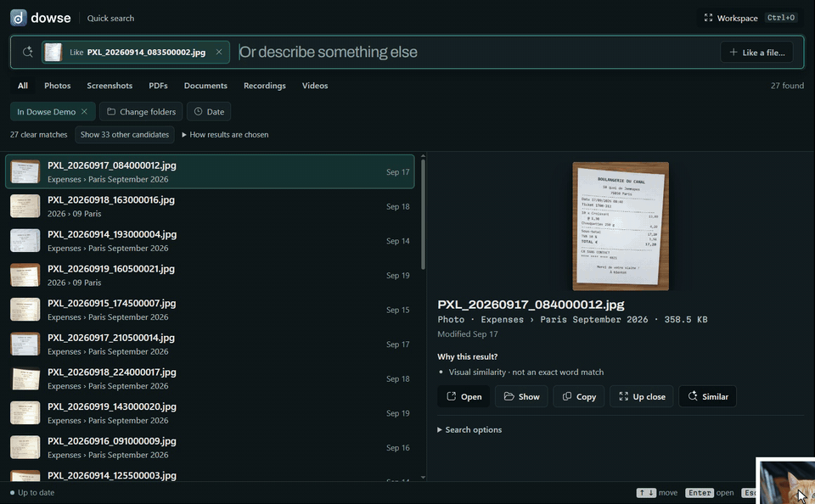Remove the In Dowse Demo filter
The image size is (815, 504).
[84, 112]
